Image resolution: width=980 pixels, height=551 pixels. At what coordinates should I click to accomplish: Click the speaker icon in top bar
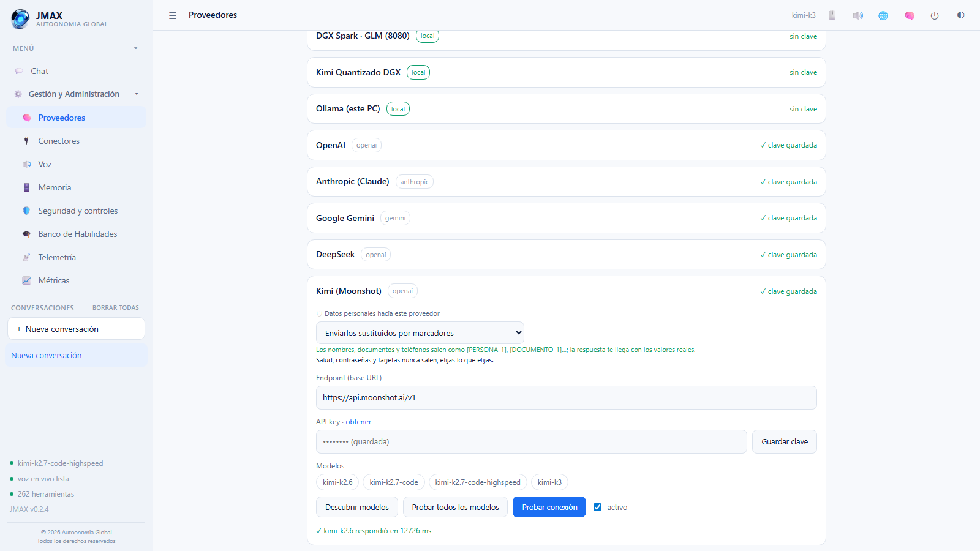[858, 15]
